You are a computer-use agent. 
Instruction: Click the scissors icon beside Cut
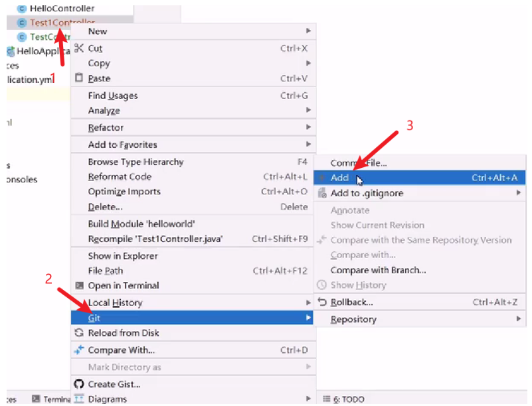[x=78, y=48]
